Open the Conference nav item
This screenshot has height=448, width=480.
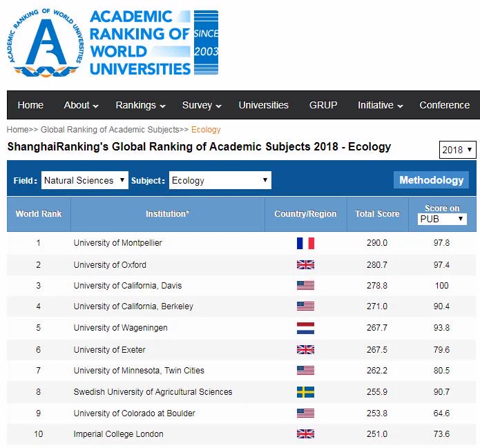click(445, 105)
